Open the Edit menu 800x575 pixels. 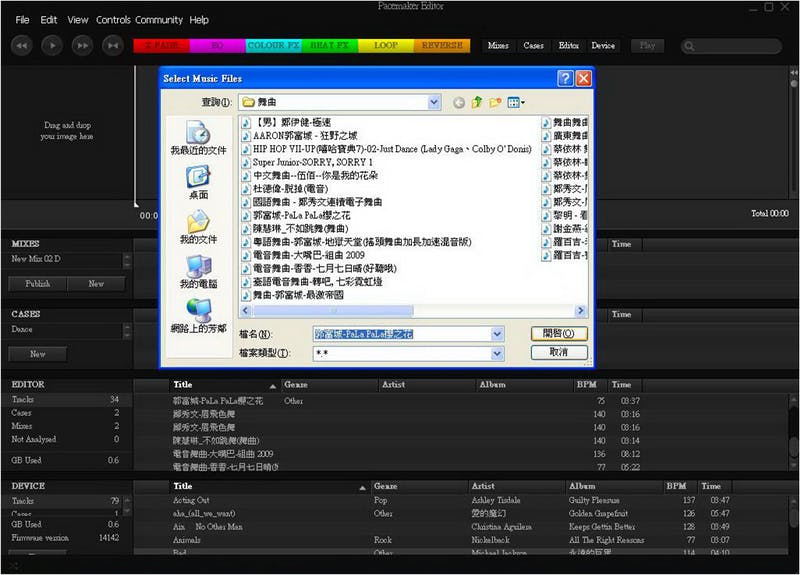pyautogui.click(x=48, y=20)
